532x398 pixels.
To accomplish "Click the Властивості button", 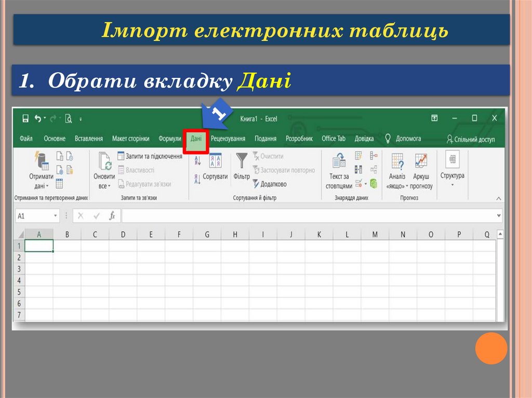I will tap(136, 170).
